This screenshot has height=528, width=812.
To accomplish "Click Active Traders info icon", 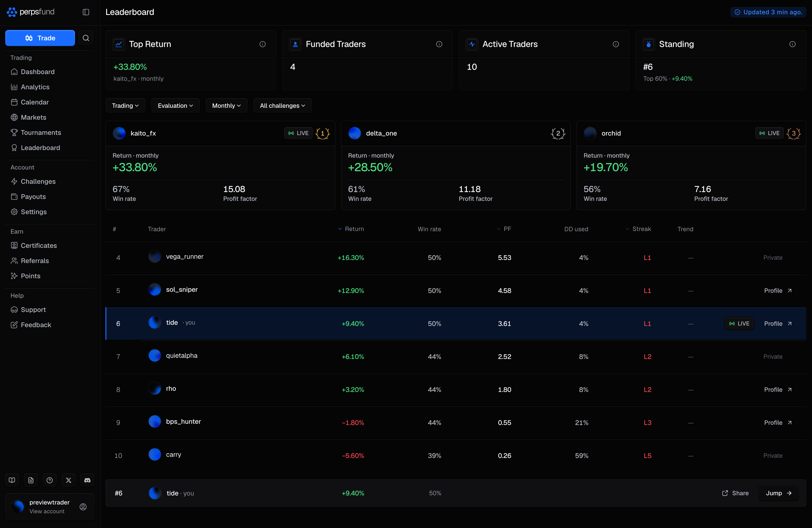I will 616,44.
